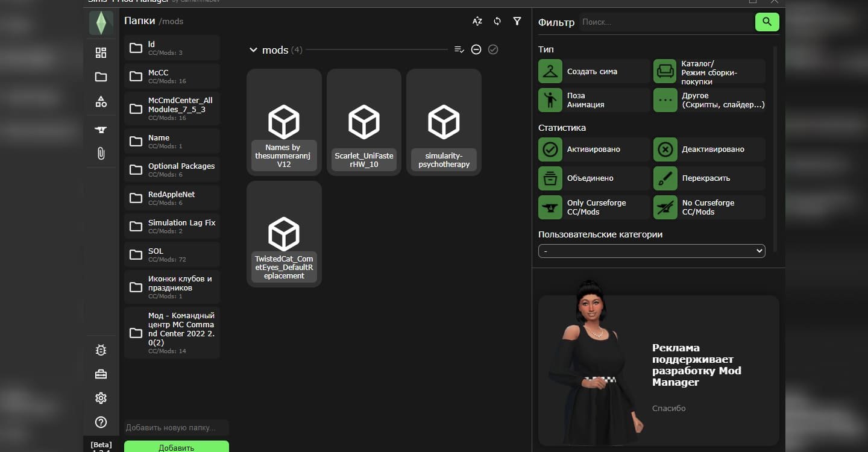Select Names by thesummerannj V12 mod card

point(284,122)
